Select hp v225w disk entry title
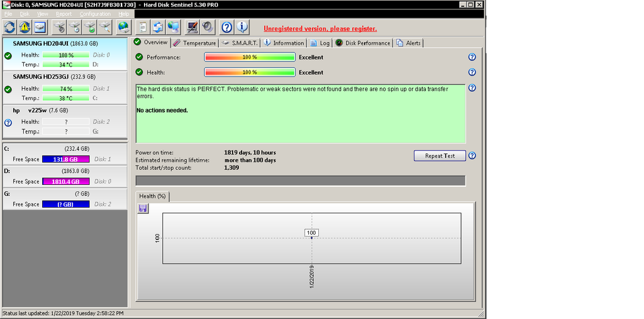Image resolution: width=644 pixels, height=319 pixels. [40, 111]
